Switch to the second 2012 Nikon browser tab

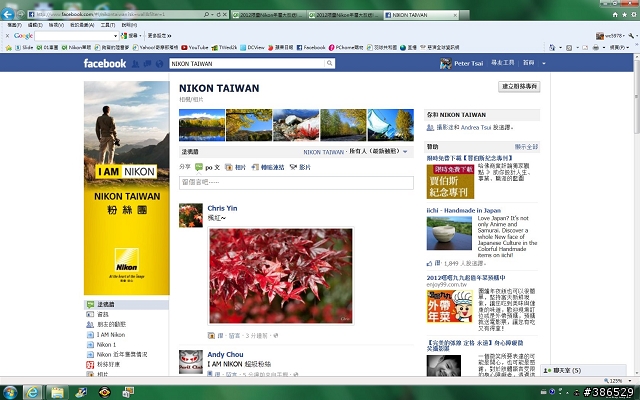[344, 15]
